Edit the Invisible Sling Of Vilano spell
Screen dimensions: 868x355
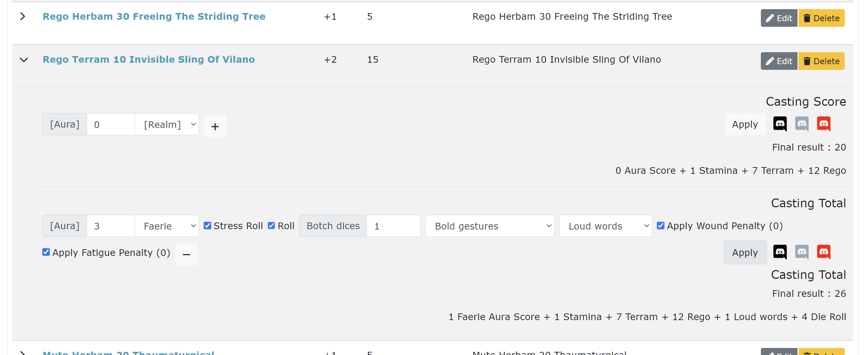pyautogui.click(x=779, y=61)
